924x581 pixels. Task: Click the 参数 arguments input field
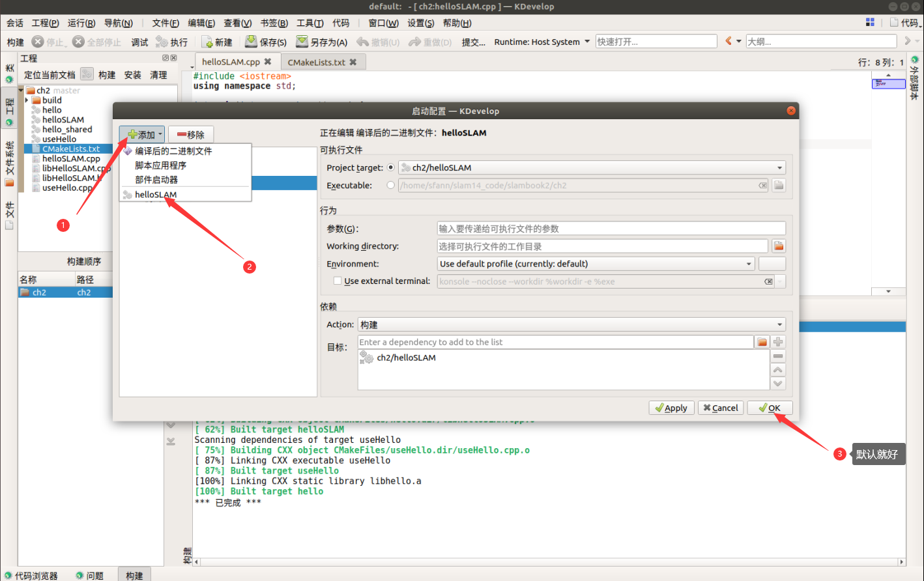pos(611,229)
